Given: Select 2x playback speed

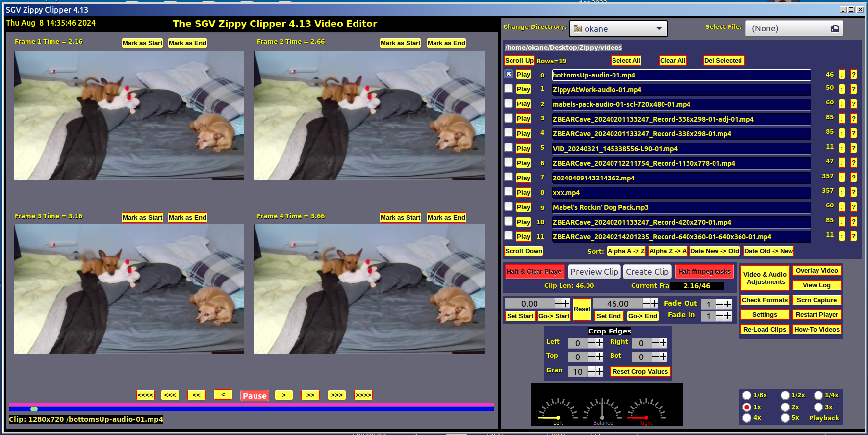Looking at the screenshot, I should click(785, 407).
